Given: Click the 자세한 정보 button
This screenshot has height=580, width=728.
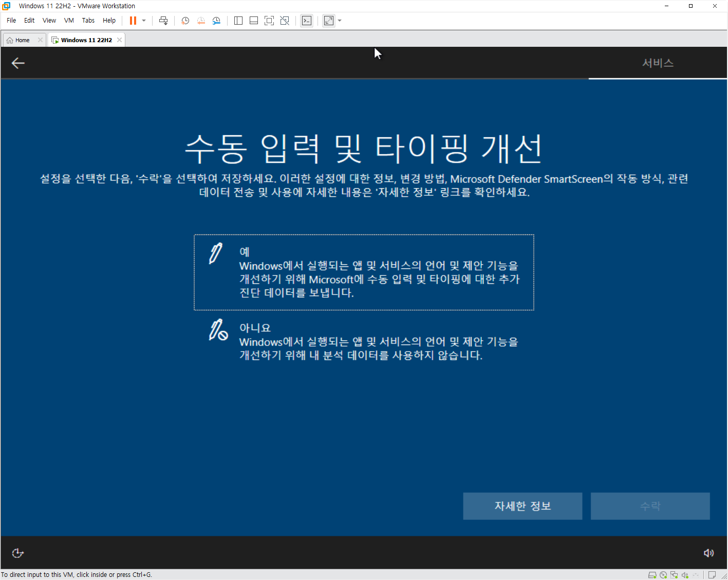Looking at the screenshot, I should pos(522,506).
